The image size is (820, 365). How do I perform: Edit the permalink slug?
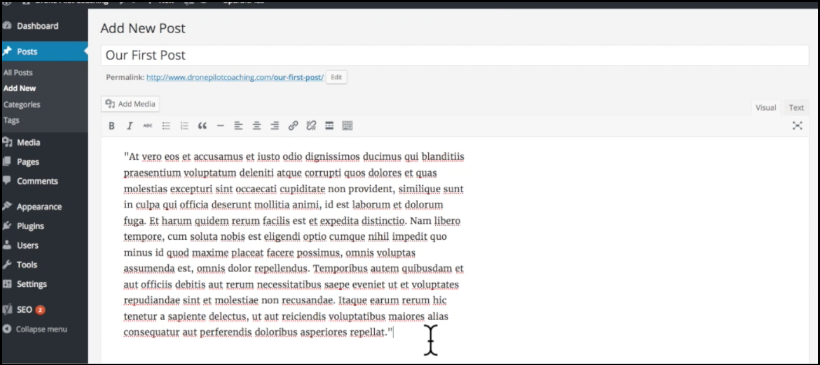[336, 77]
